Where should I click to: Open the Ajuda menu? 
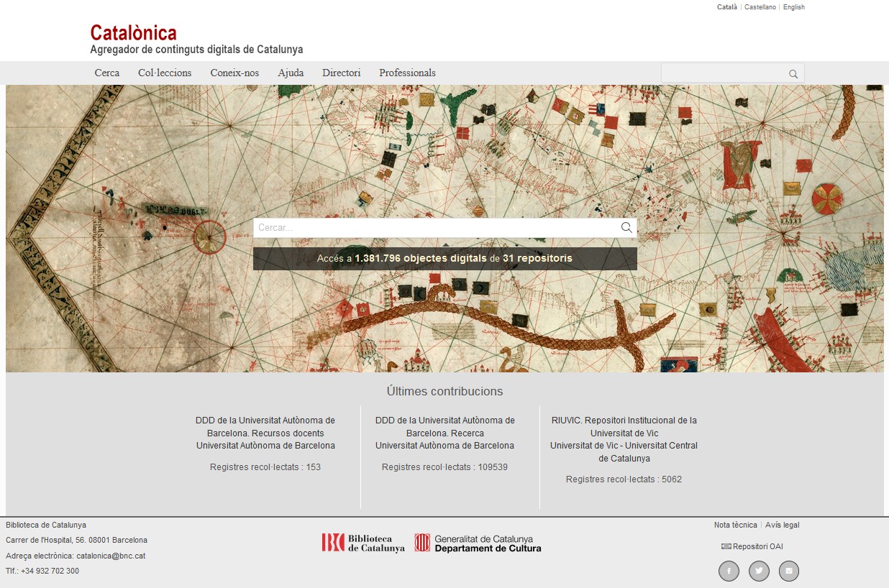point(291,73)
